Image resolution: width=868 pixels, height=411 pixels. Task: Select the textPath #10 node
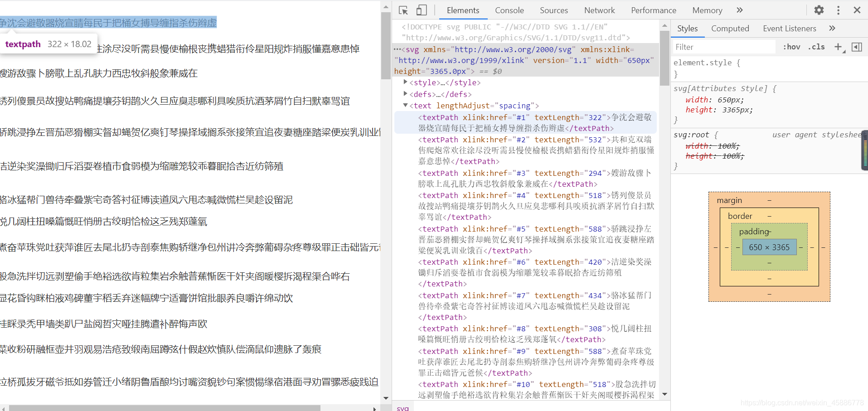525,390
